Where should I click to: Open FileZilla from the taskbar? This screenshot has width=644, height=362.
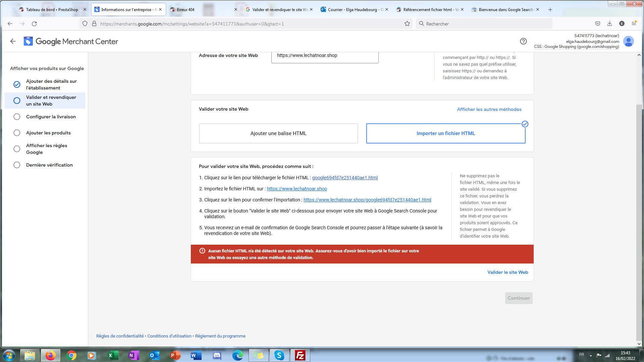pyautogui.click(x=300, y=355)
